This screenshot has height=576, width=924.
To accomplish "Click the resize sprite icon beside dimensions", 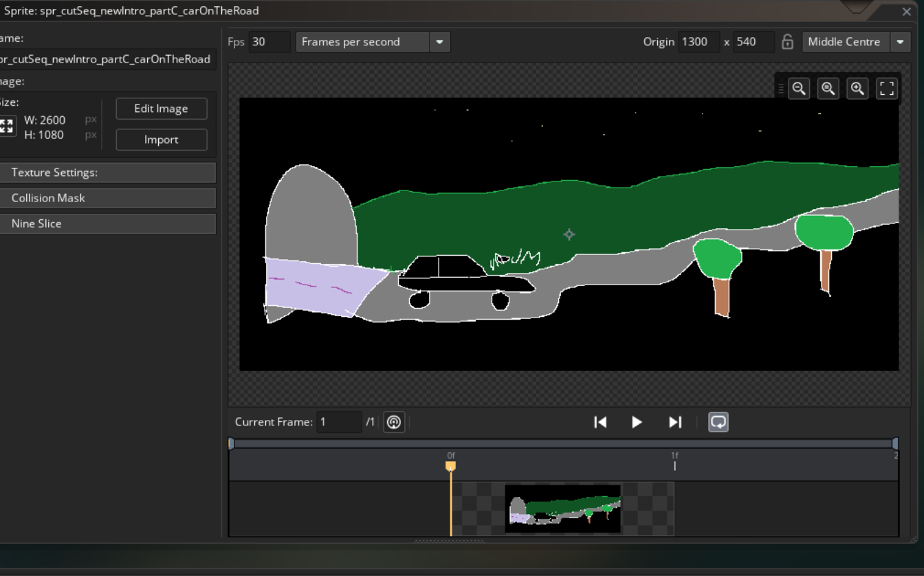I will (7, 126).
